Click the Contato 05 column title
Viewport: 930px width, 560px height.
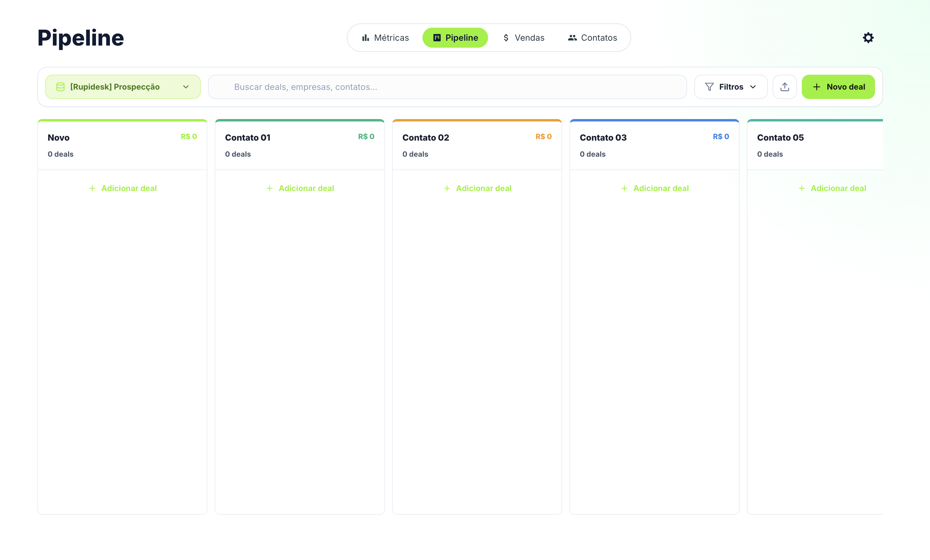(x=780, y=138)
